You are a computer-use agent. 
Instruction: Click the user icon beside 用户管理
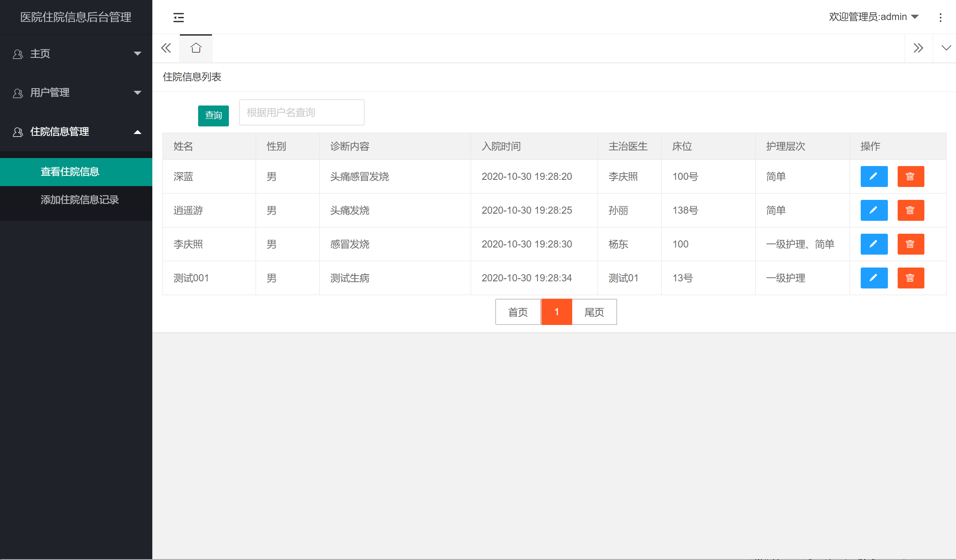[x=18, y=93]
